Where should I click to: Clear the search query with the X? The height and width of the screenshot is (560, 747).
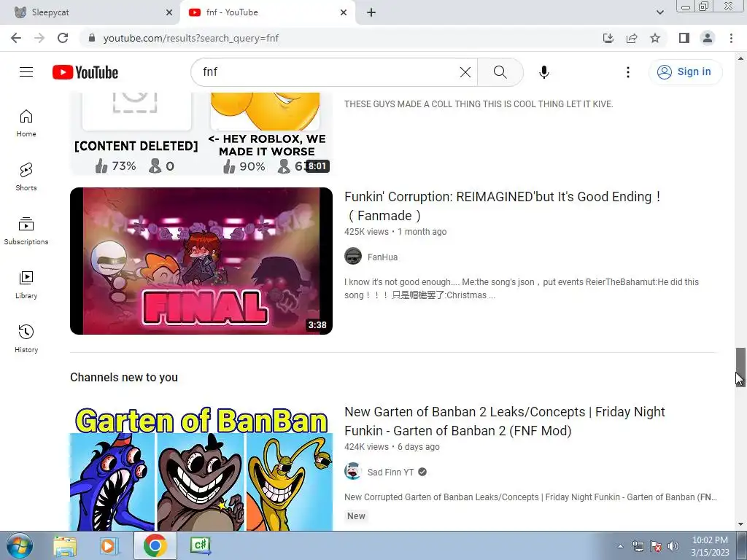(x=465, y=72)
